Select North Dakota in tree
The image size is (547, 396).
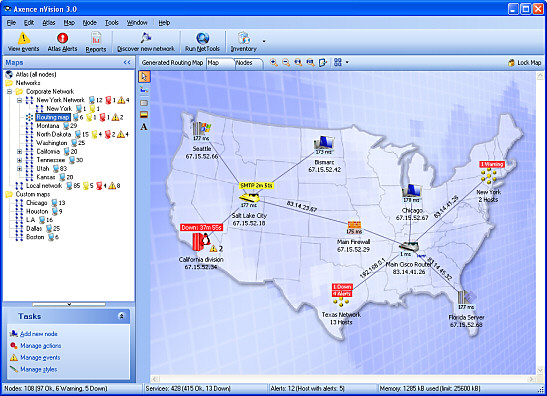pyautogui.click(x=53, y=134)
